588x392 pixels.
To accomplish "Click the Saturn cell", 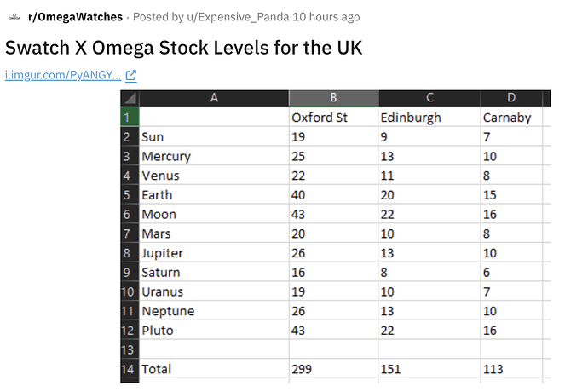I will 214,272.
